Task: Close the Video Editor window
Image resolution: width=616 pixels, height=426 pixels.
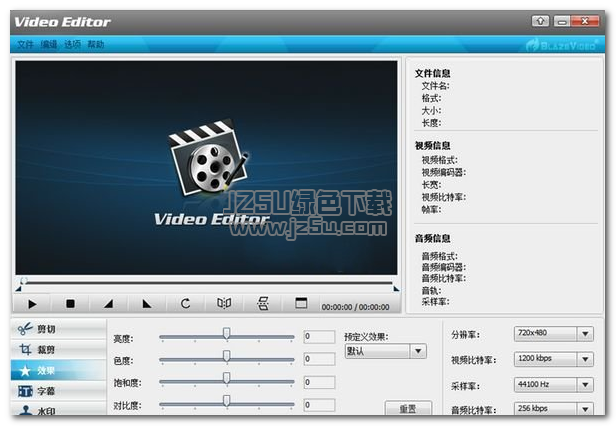Action: (x=585, y=21)
